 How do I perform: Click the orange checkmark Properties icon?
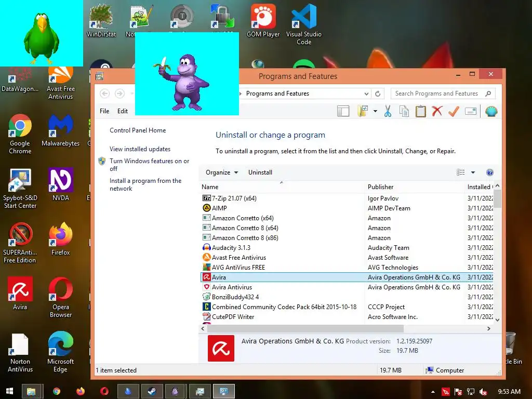(x=454, y=111)
